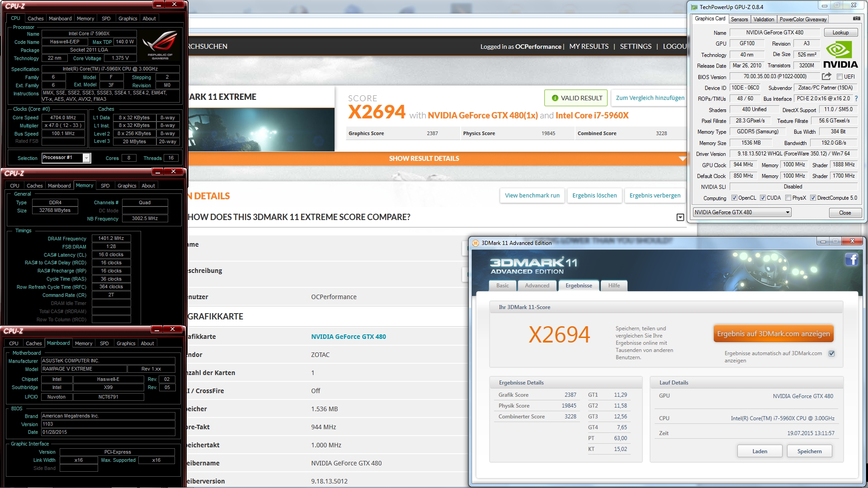Image resolution: width=868 pixels, height=488 pixels.
Task: Collapse the score comparison section expander
Action: [680, 217]
